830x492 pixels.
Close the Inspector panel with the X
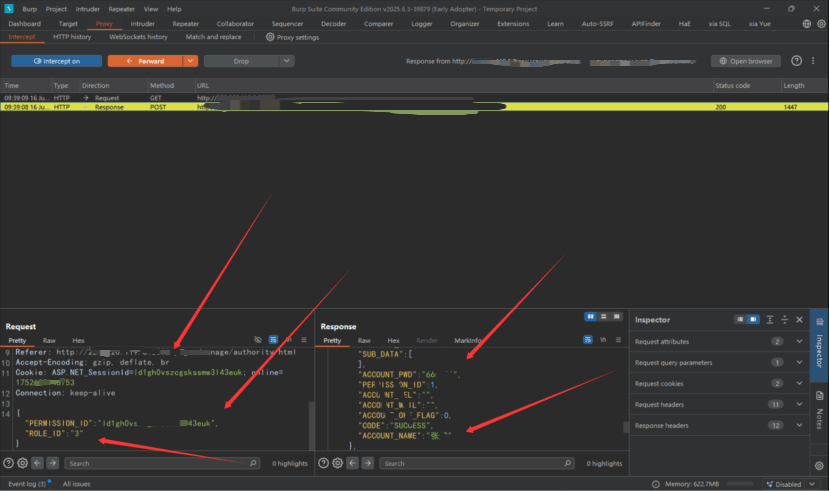tap(799, 319)
